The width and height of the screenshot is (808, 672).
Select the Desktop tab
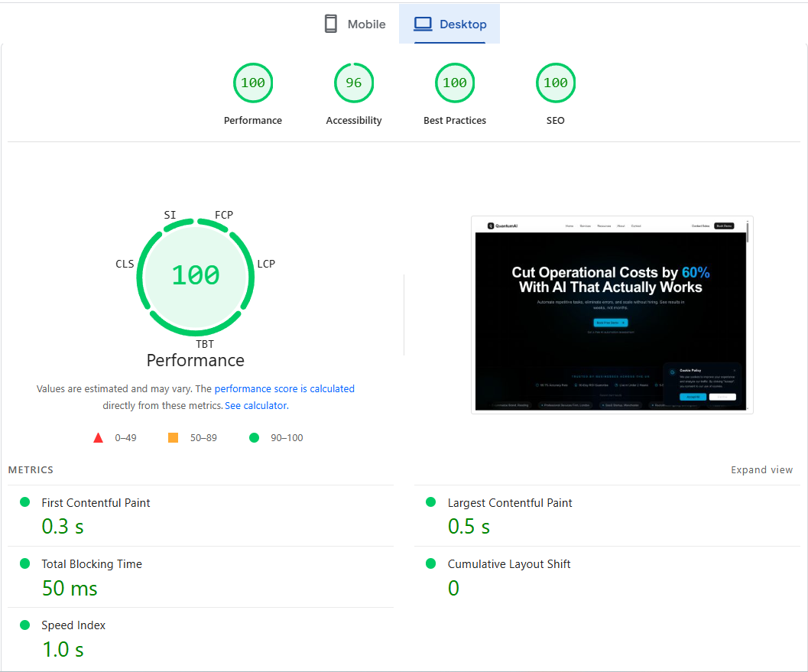click(x=449, y=24)
